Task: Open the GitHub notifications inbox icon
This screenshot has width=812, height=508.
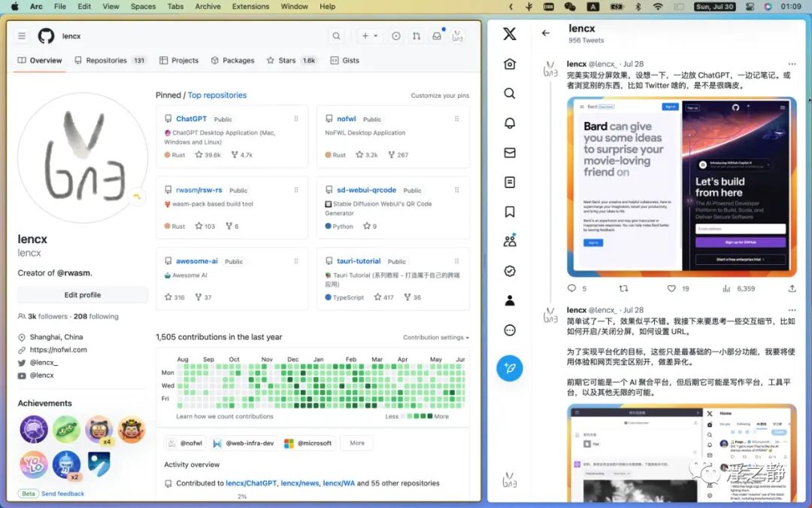Action: click(x=437, y=36)
